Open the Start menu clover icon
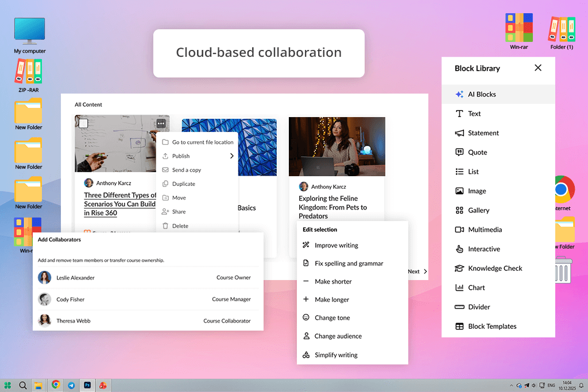588x392 pixels. [x=7, y=385]
